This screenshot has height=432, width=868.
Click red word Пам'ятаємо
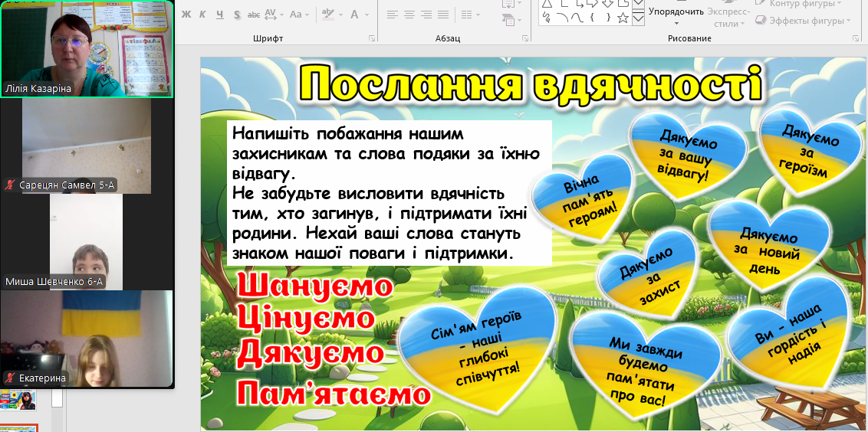point(334,394)
